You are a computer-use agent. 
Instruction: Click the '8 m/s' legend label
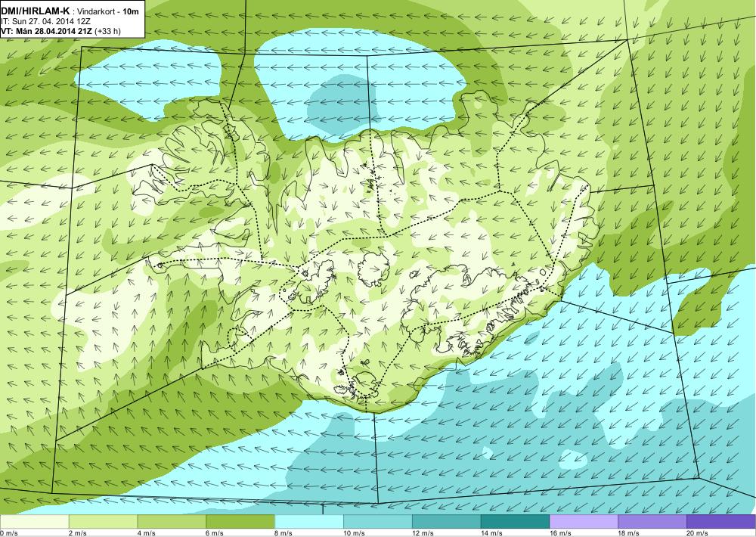click(x=284, y=533)
